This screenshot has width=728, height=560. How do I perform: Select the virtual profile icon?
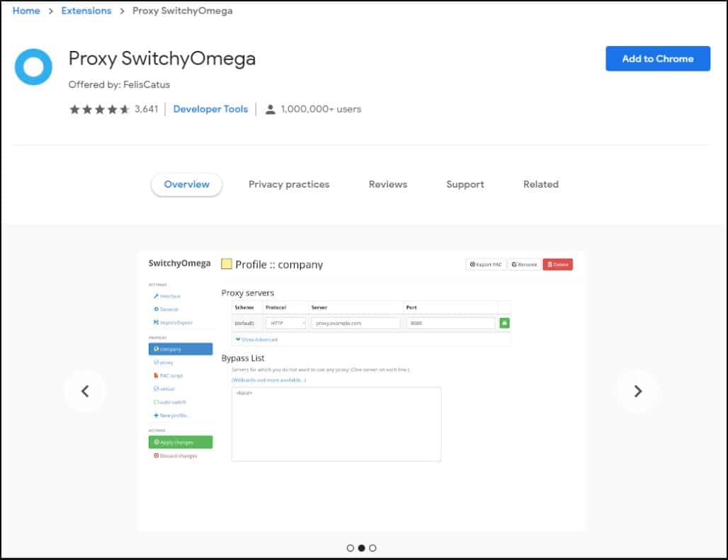pos(157,387)
